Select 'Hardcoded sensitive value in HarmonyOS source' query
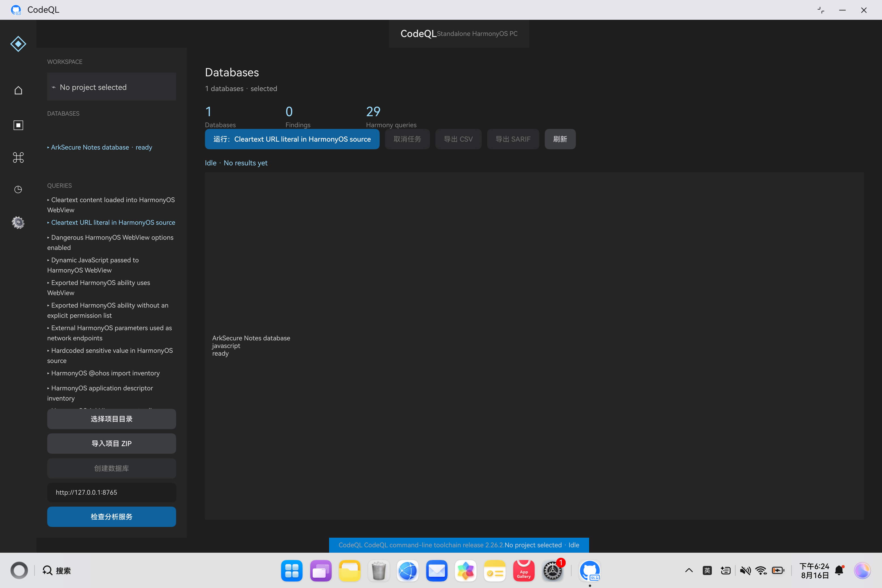Screen dimensions: 882x588 110,356
